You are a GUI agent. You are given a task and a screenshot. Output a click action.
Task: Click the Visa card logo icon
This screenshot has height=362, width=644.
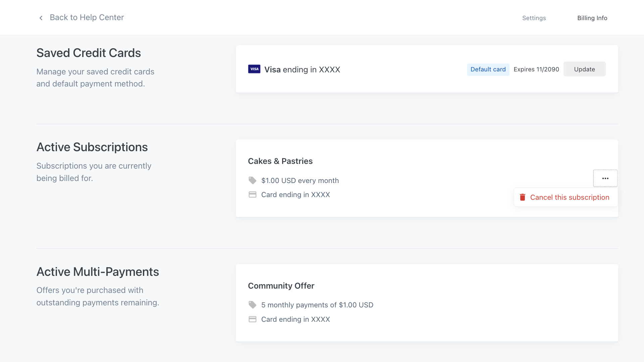(254, 69)
